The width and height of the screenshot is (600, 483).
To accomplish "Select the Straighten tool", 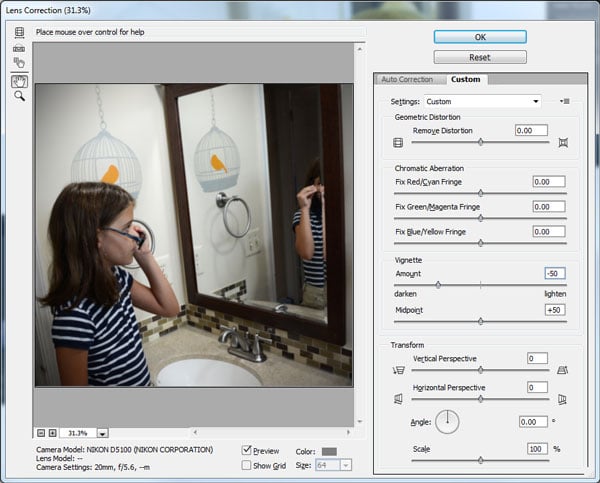I will pos(19,47).
